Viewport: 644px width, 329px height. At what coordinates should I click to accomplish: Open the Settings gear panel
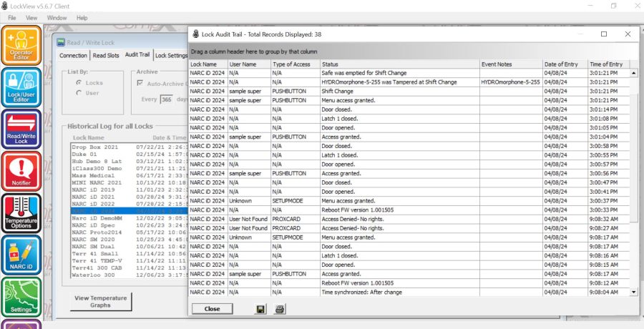21,297
